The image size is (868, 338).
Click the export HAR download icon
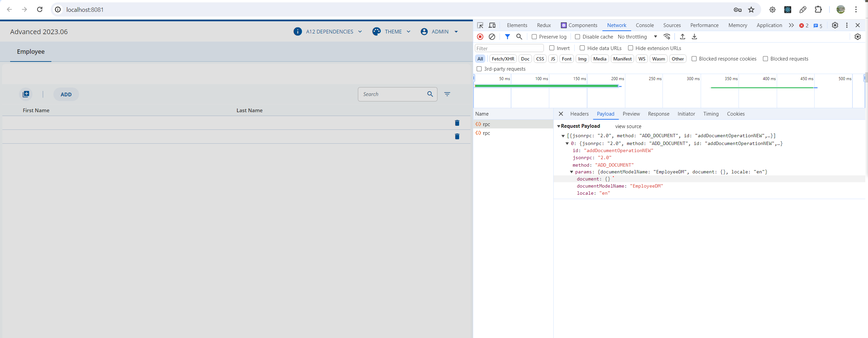pos(694,37)
